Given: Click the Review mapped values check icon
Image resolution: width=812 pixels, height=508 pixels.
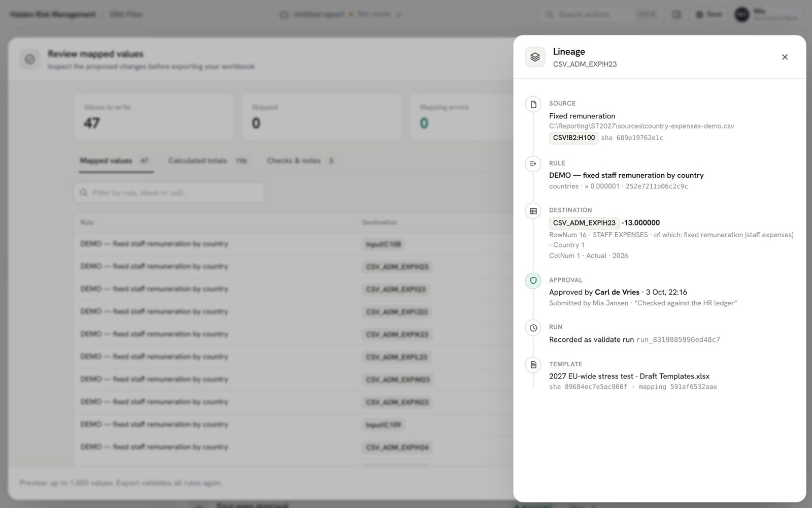Looking at the screenshot, I should (30, 59).
